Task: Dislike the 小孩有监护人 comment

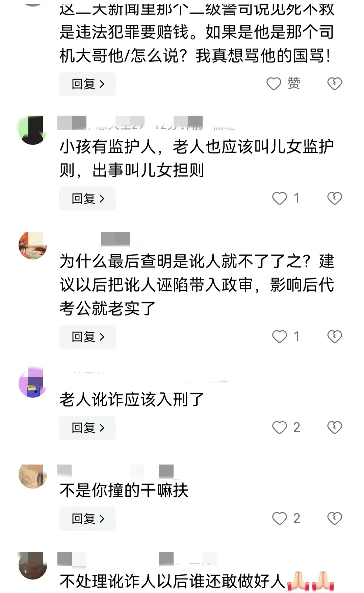Action: coord(335,198)
